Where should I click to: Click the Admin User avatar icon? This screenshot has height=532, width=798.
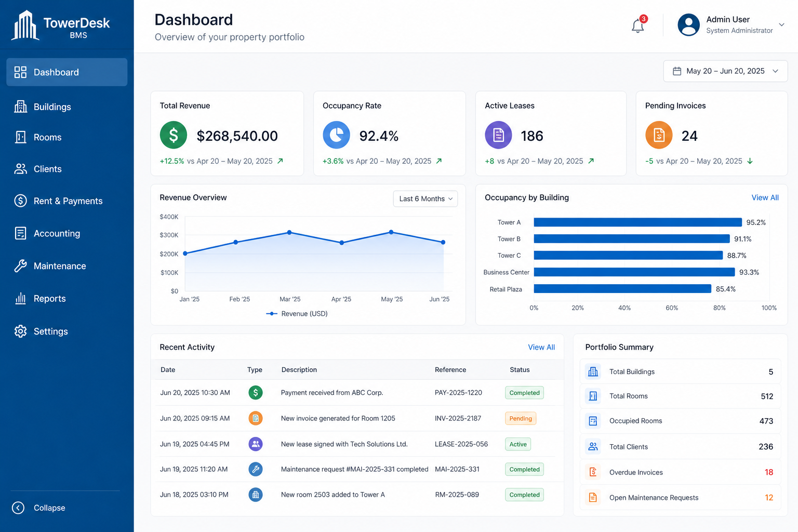pyautogui.click(x=689, y=25)
